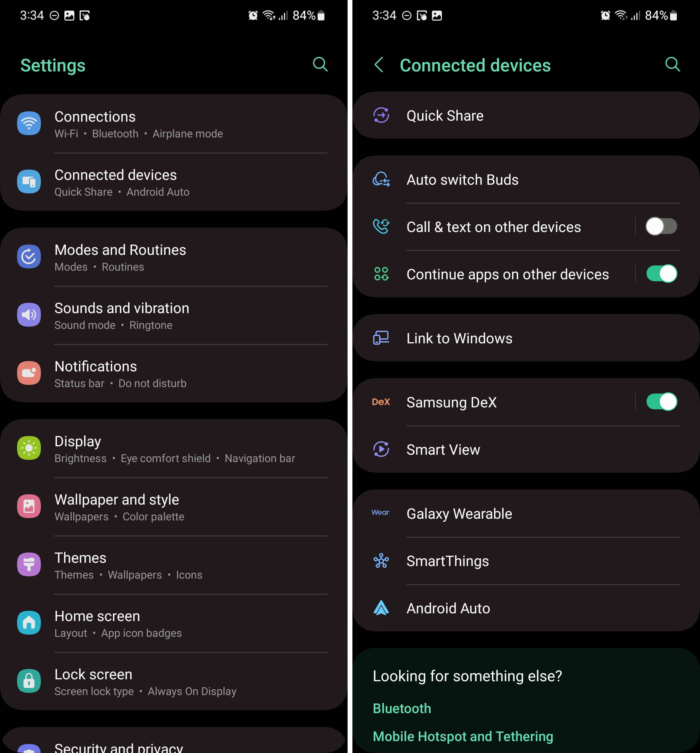This screenshot has width=700, height=753.
Task: Follow the Bluetooth link
Action: [402, 708]
